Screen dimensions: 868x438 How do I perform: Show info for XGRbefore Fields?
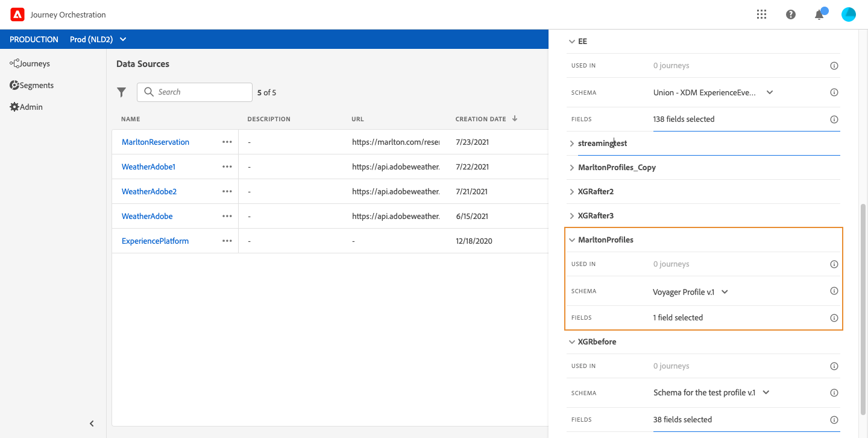pyautogui.click(x=834, y=420)
